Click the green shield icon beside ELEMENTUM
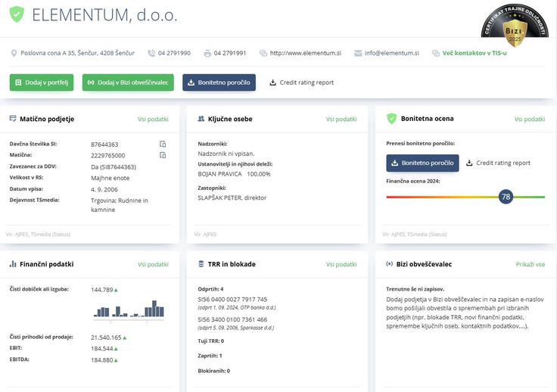 point(17,14)
